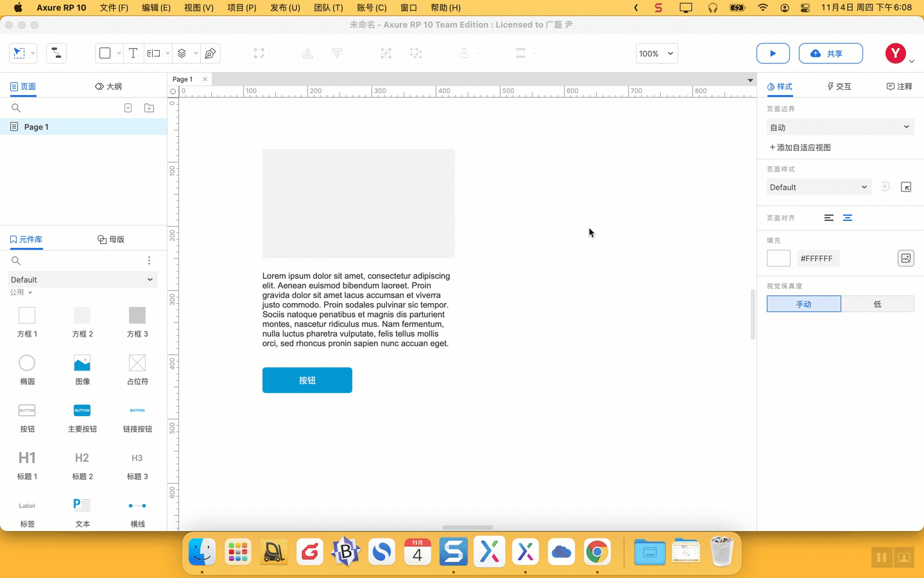
Task: Open widget library options menu
Action: pos(149,261)
